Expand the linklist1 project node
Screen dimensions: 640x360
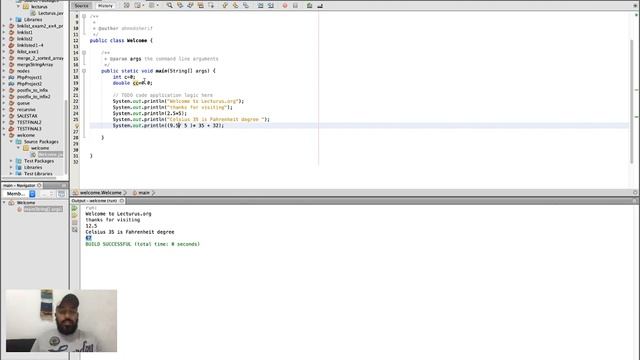[x=4, y=32]
